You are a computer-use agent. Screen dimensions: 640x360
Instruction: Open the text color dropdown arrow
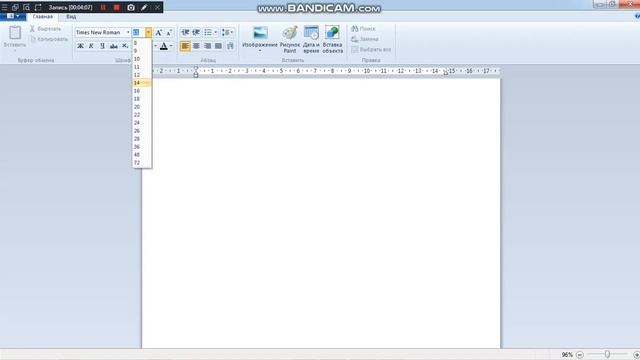point(171,46)
